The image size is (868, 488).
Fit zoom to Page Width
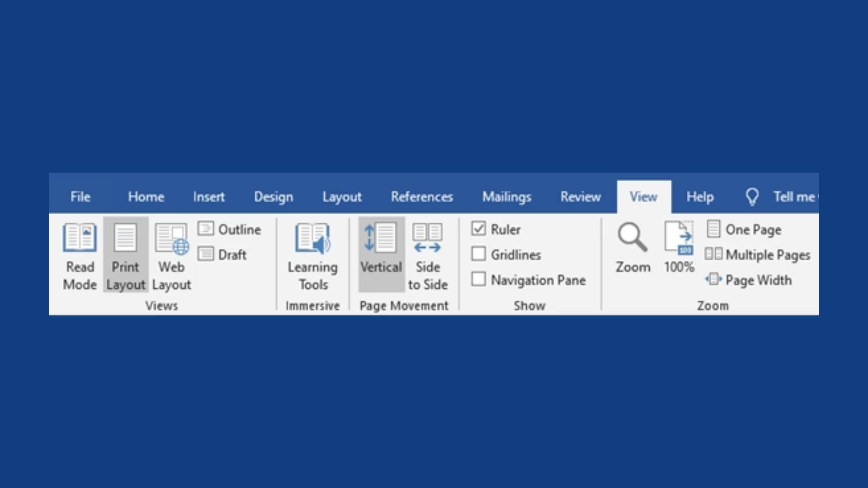tap(749, 280)
